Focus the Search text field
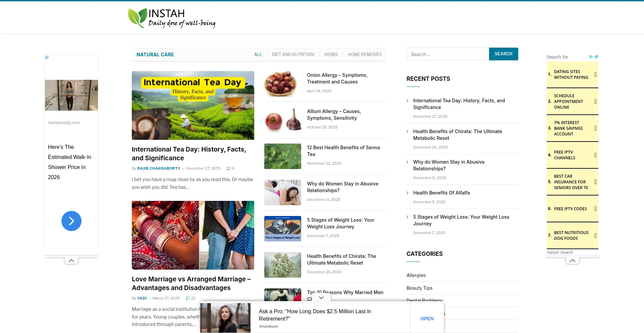Screen dimensions: 644x333 pyautogui.click(x=447, y=54)
